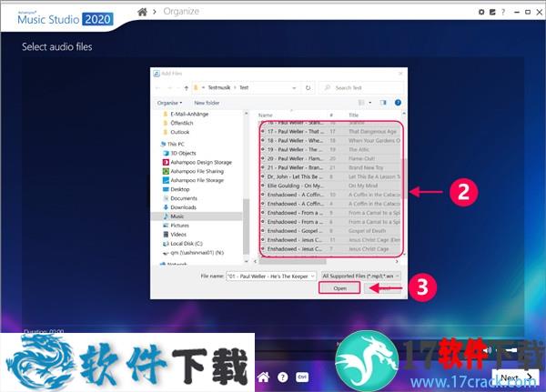Click the bottom bar home icon
The image size is (546, 392).
263,377
